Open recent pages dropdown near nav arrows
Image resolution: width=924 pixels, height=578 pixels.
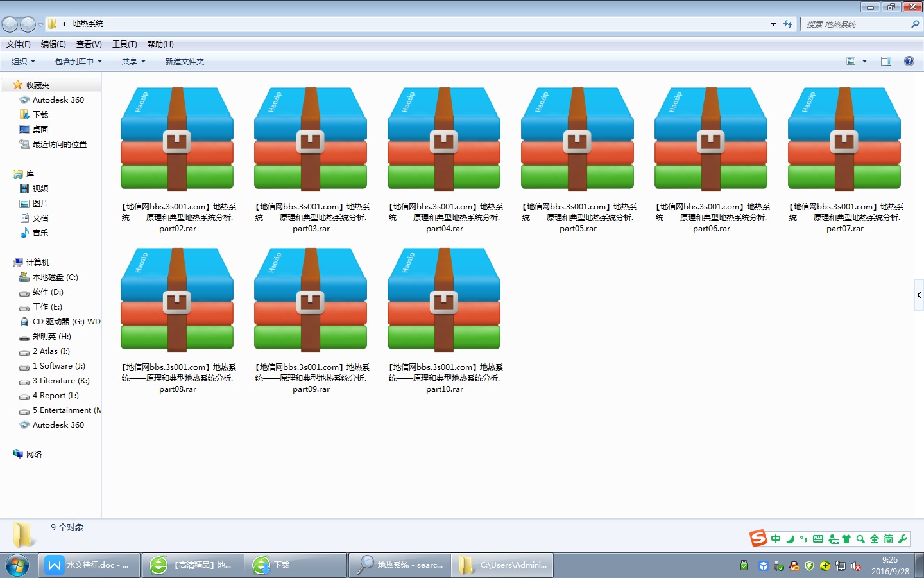(x=40, y=24)
